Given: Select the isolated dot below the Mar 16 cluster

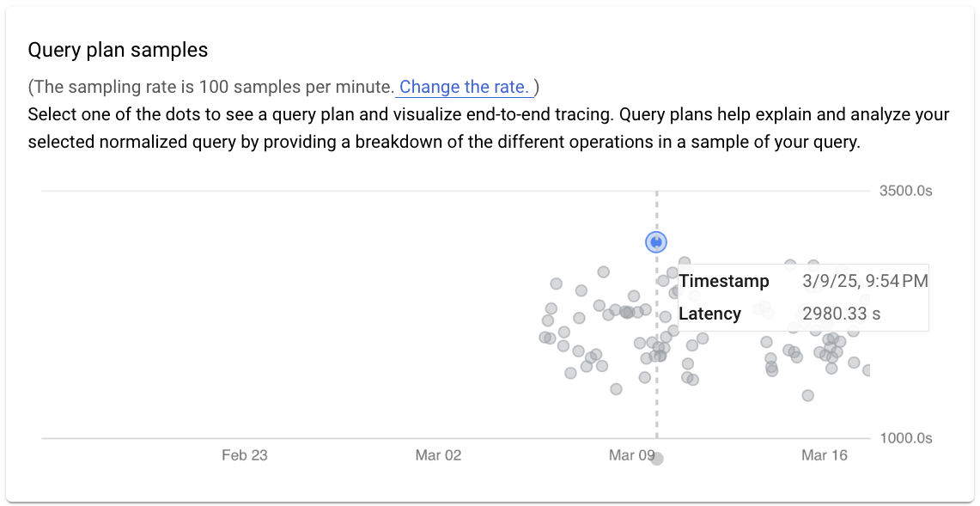Looking at the screenshot, I should coord(807,395).
